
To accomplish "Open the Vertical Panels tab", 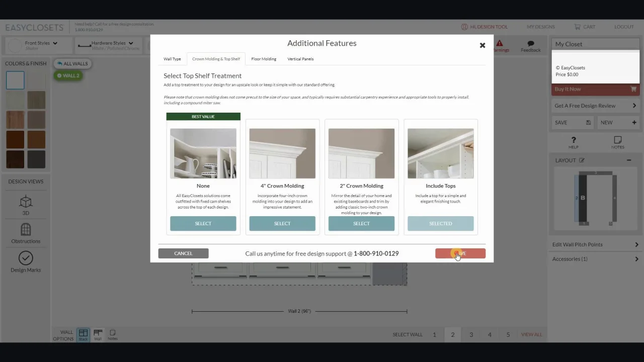I will pos(300,59).
